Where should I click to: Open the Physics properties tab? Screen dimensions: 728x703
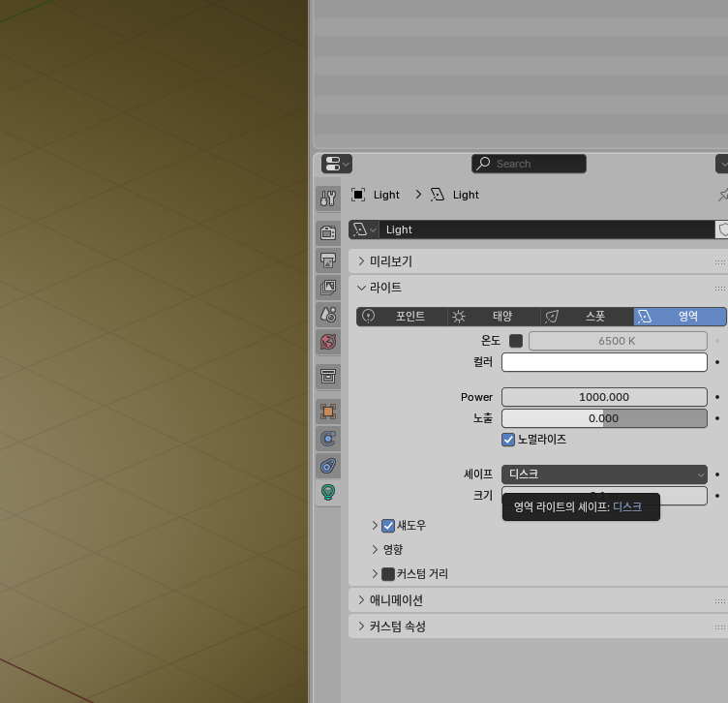point(328,439)
